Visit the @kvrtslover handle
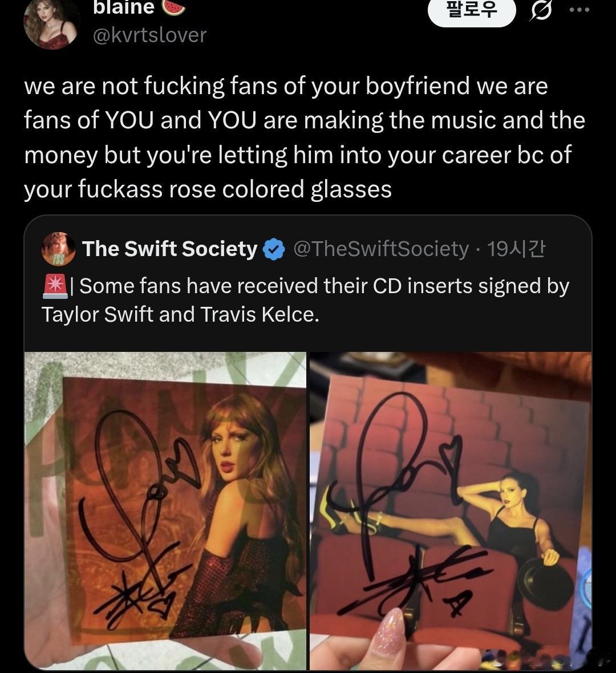This screenshot has width=616, height=673. [150, 35]
